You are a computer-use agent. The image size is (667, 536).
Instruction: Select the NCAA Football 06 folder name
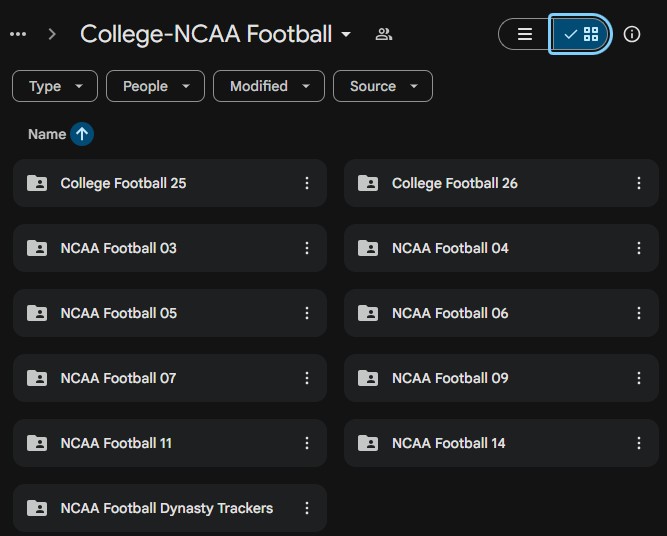450,313
